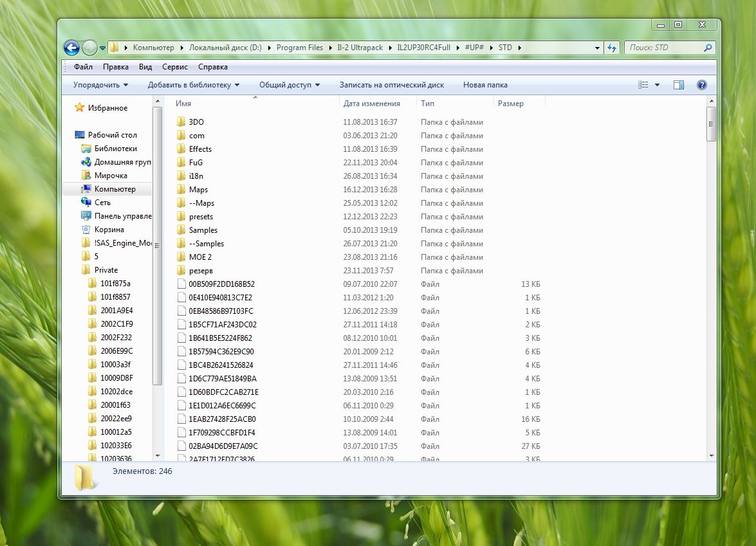Sort by Дата изменения column header
The image size is (756, 546).
click(372, 104)
